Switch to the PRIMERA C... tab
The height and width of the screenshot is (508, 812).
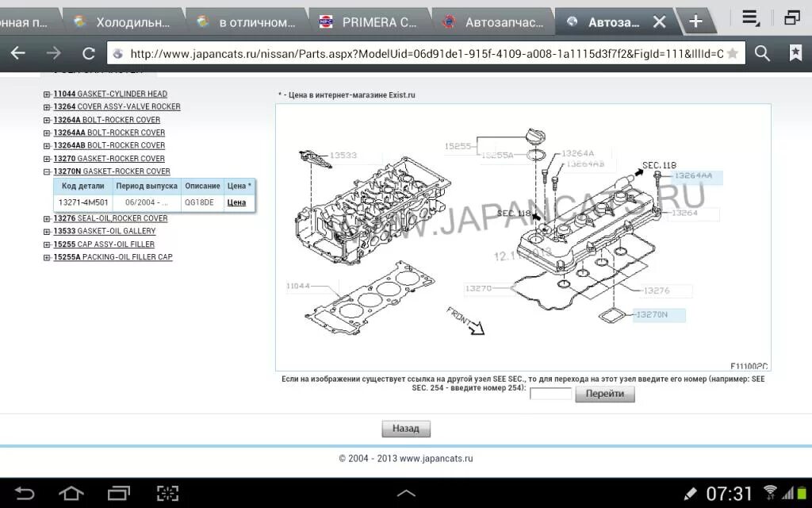click(x=370, y=21)
